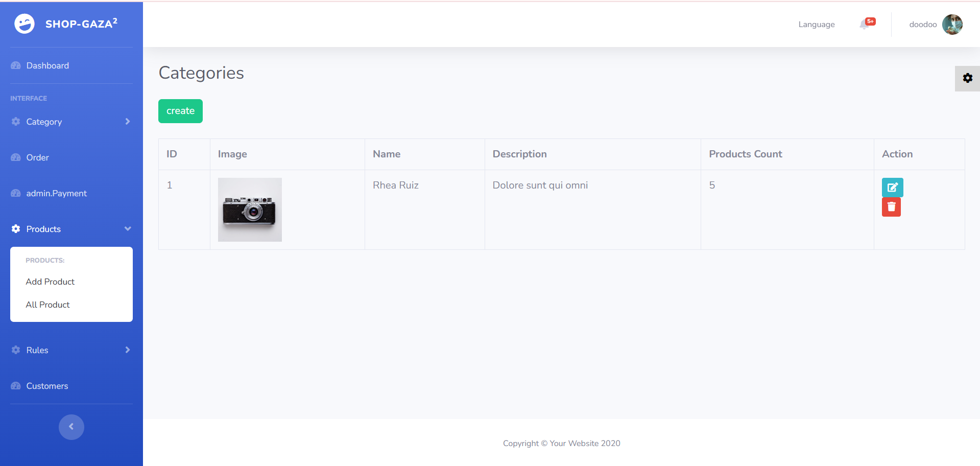Click the Products cog icon
980x466 pixels.
16,229
